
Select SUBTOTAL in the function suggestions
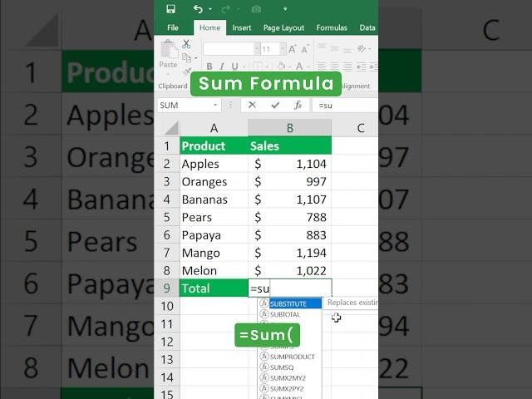point(284,315)
